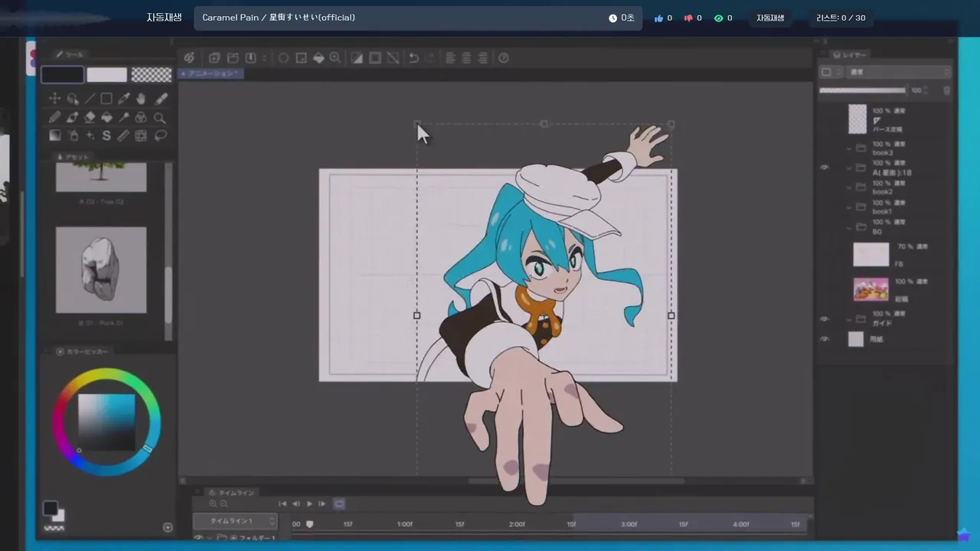Click the canvas horizontal scrollbar

[577, 481]
